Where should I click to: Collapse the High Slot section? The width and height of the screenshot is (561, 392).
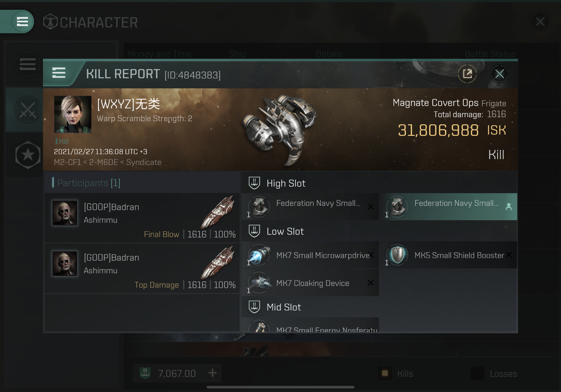point(379,183)
